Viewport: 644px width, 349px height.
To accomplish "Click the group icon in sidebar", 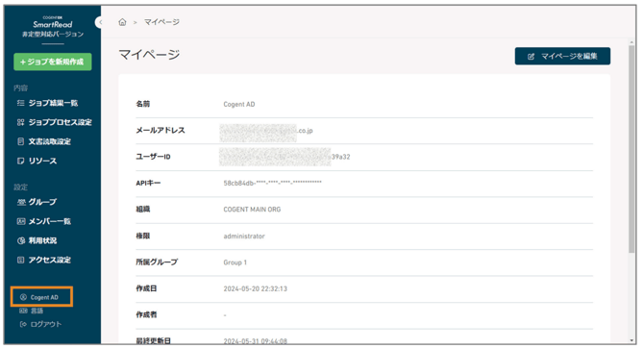I will tap(21, 202).
